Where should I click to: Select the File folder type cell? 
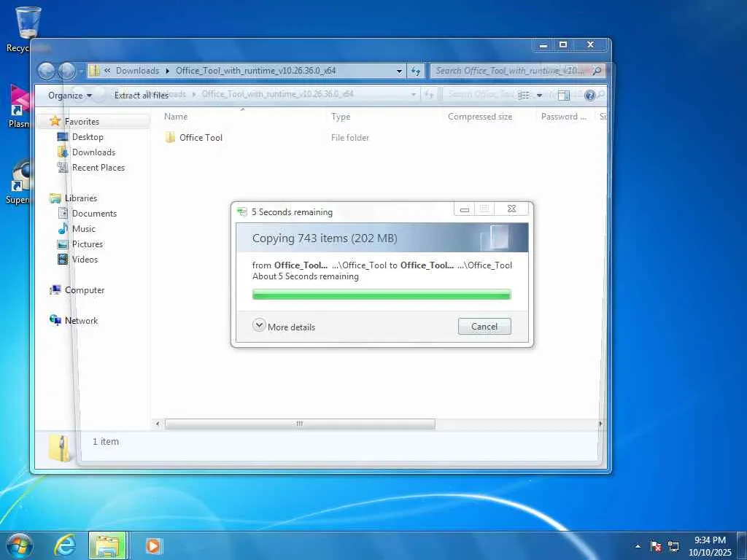click(350, 138)
